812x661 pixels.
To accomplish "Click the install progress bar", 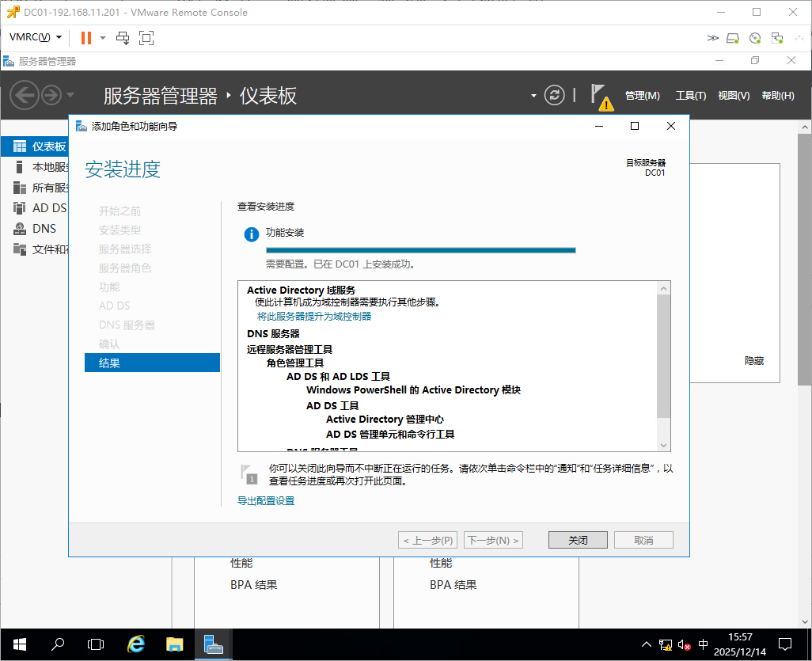I will point(420,250).
